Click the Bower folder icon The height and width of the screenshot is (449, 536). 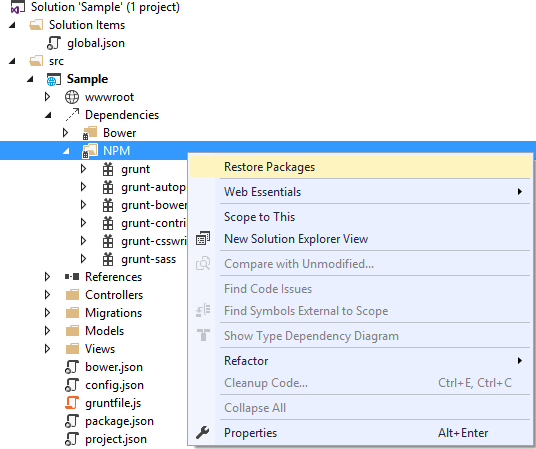pyautogui.click(x=90, y=133)
